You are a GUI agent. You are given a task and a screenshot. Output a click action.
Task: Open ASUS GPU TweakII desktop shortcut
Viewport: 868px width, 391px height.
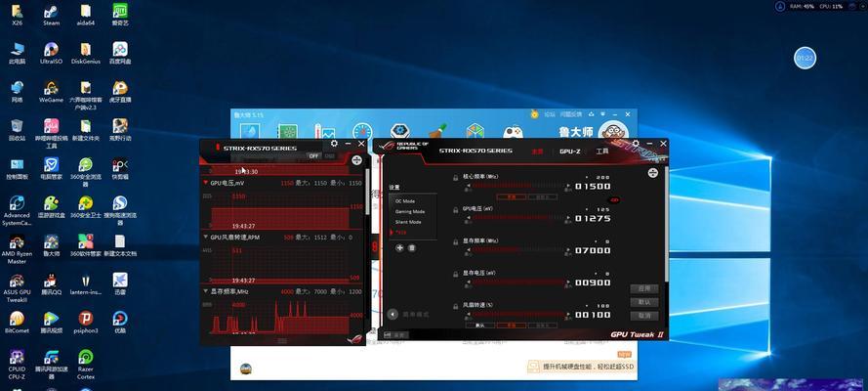[17, 288]
